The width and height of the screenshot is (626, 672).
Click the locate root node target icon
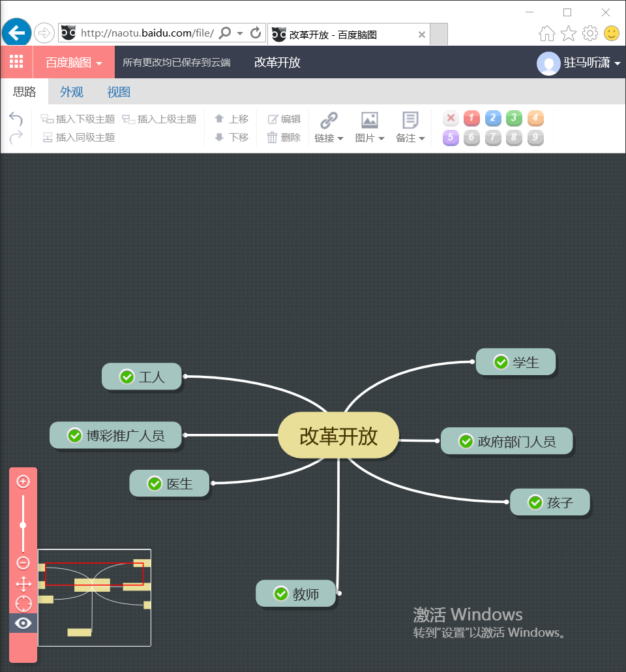click(23, 603)
